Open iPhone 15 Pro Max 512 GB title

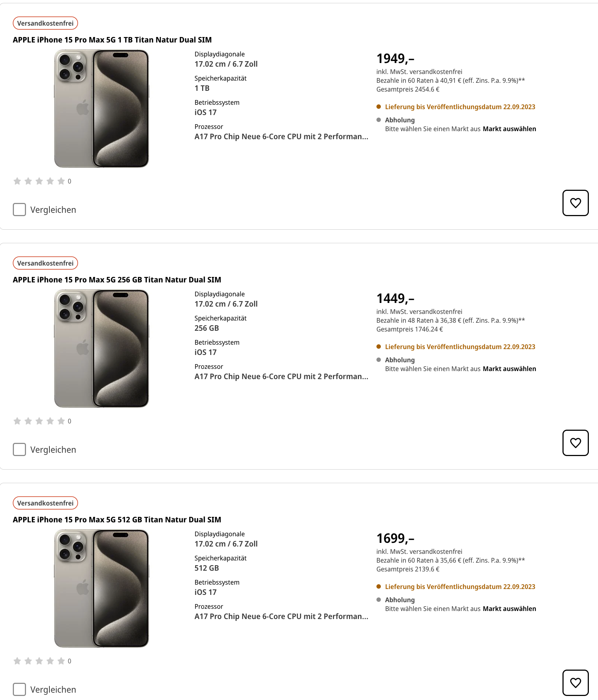click(x=117, y=520)
